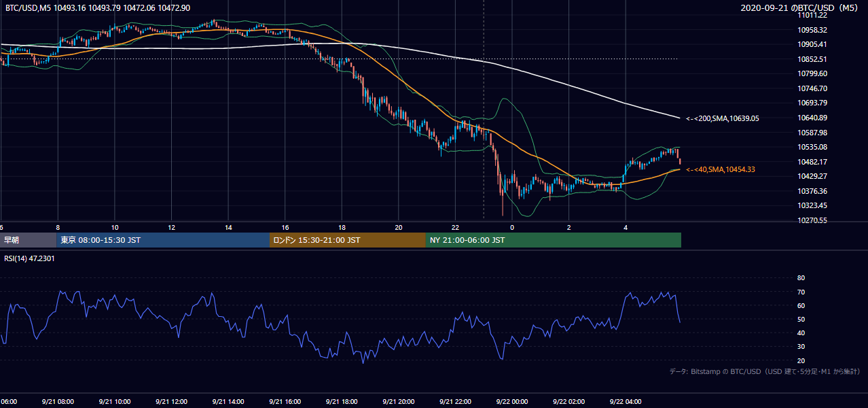Select the 10852.51 price axis label
Image resolution: width=868 pixels, height=408 pixels.
click(813, 59)
